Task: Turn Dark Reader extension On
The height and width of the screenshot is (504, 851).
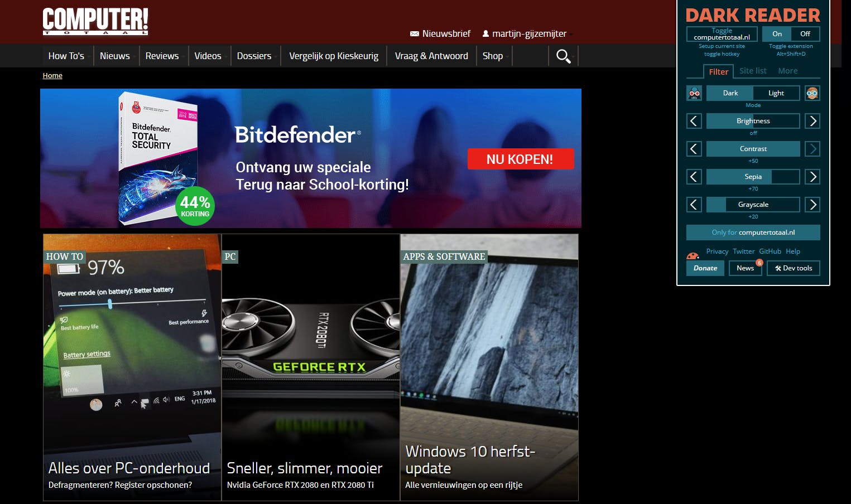Action: click(777, 34)
